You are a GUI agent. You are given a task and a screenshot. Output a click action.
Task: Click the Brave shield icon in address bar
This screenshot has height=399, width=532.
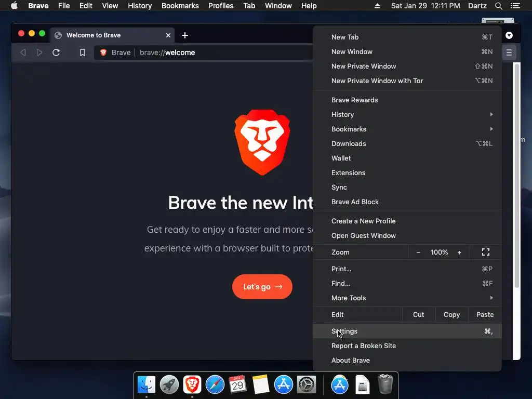click(103, 52)
